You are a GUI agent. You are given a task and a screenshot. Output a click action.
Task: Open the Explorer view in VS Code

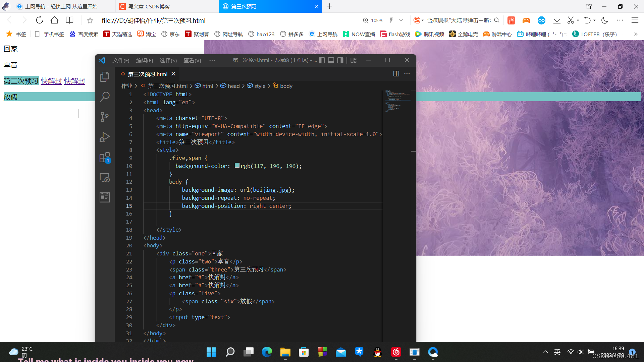105,77
